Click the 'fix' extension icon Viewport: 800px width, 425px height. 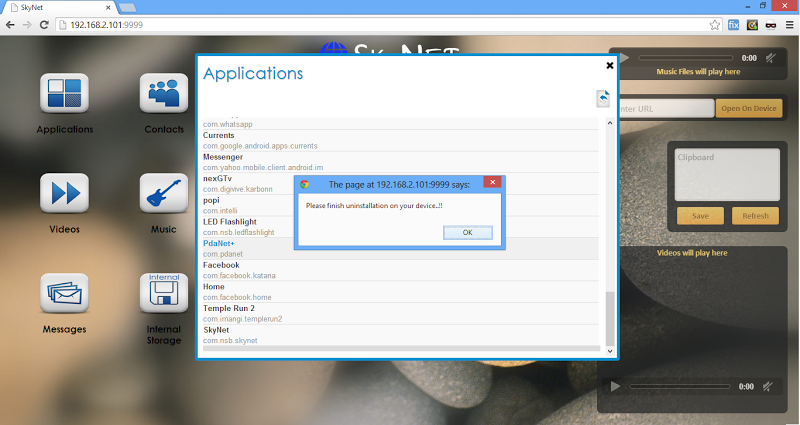pyautogui.click(x=734, y=24)
